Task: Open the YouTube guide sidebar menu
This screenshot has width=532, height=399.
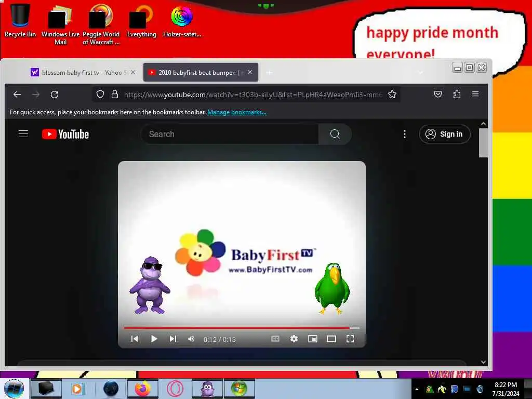Action: pyautogui.click(x=23, y=134)
